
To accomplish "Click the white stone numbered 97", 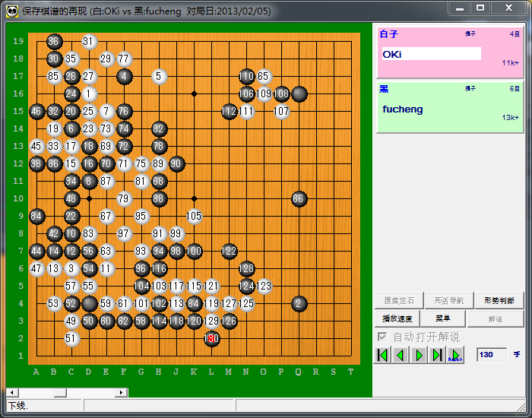I will tap(124, 234).
